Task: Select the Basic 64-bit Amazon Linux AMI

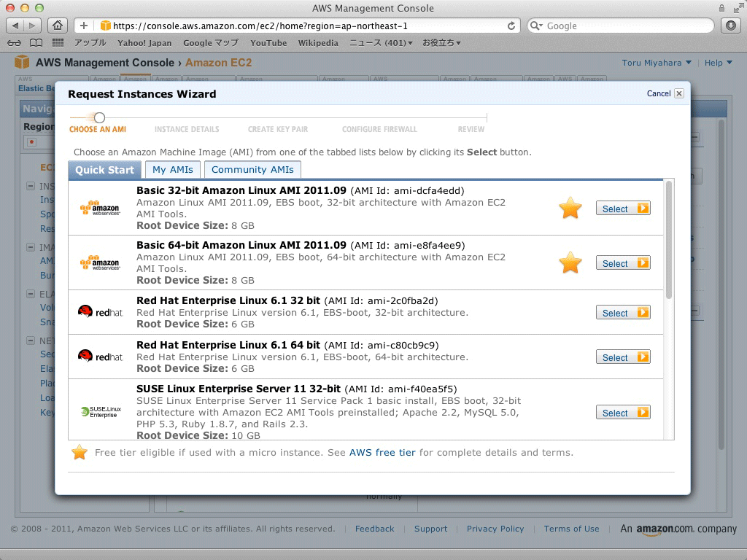Action: coord(623,262)
